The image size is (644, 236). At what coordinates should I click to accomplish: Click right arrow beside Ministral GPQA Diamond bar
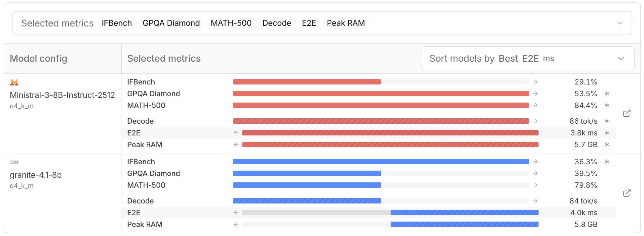(535, 94)
